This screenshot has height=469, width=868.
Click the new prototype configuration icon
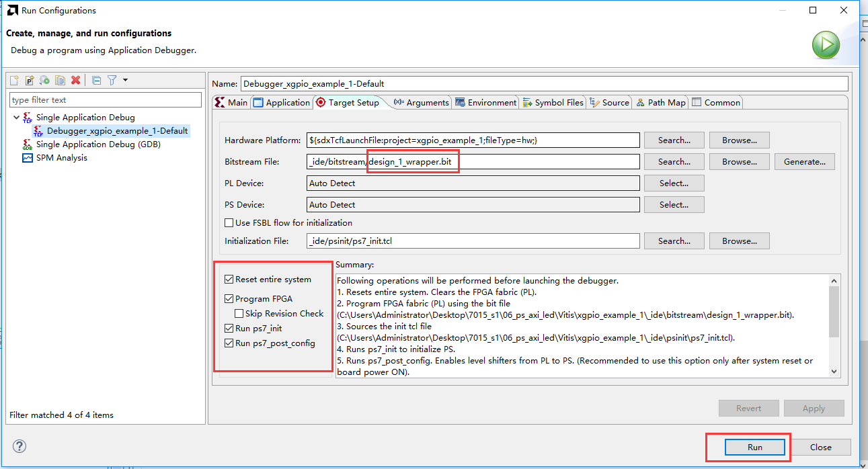click(x=30, y=80)
